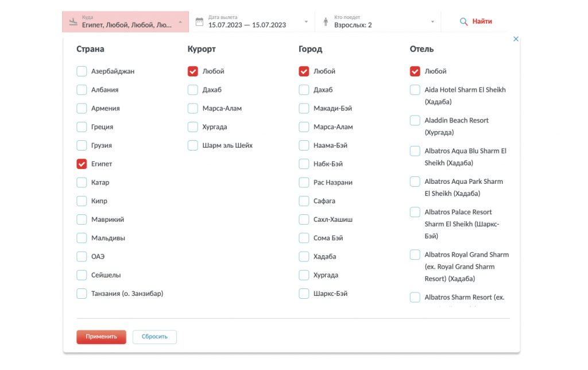
Task: Reset filters with Сбросить button
Action: (154, 337)
